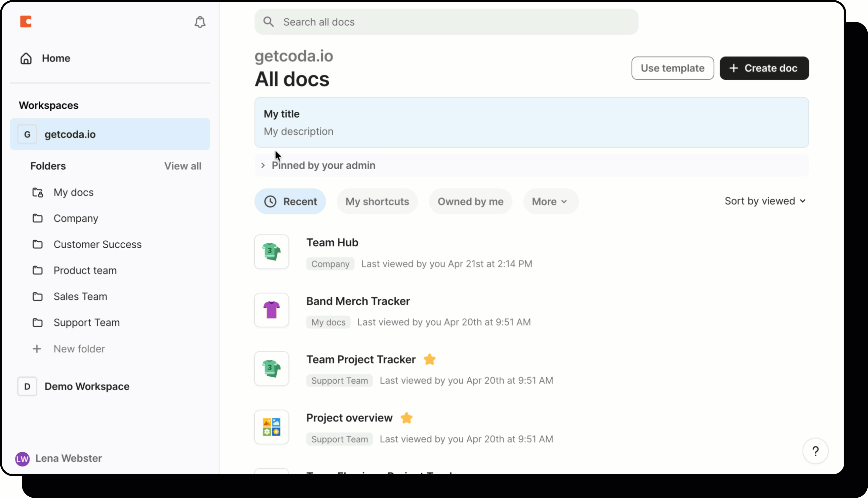Select the Recent tab

pos(290,201)
